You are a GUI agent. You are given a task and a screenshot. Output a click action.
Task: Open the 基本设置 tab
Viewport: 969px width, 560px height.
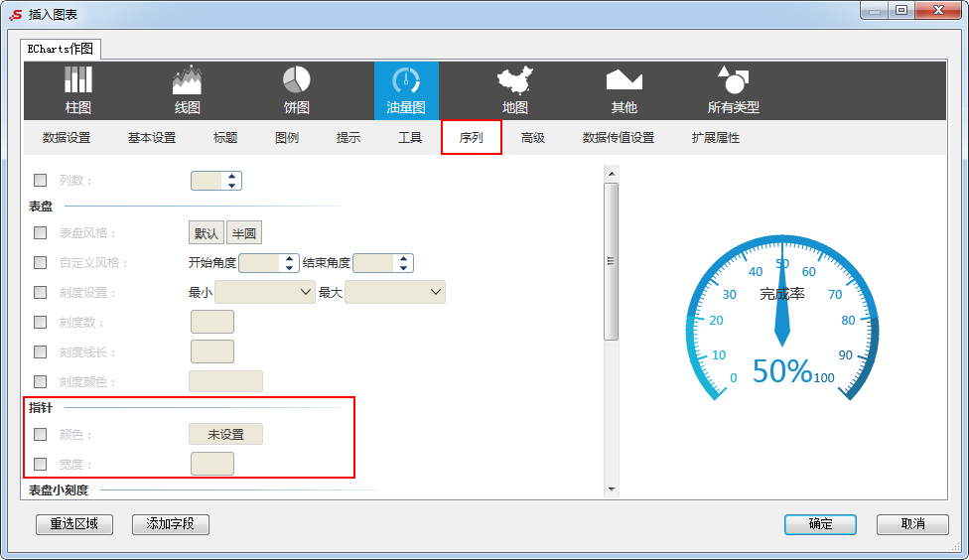pos(152,137)
